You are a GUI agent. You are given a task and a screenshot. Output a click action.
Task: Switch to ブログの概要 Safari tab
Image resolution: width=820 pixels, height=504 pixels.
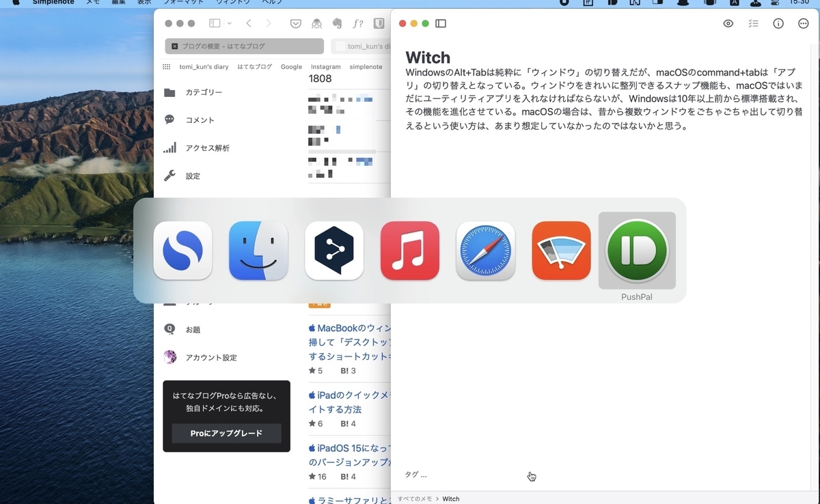[245, 46]
